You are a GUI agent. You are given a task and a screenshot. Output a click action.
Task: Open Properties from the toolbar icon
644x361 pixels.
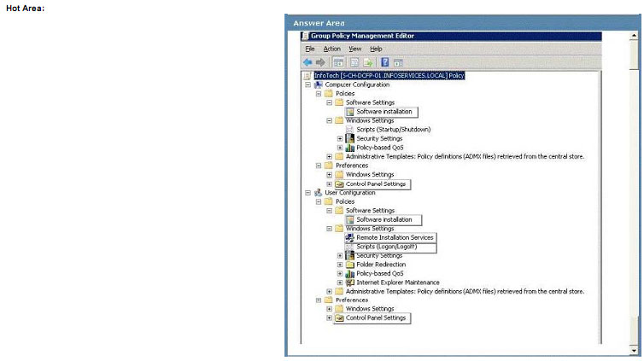click(x=354, y=62)
